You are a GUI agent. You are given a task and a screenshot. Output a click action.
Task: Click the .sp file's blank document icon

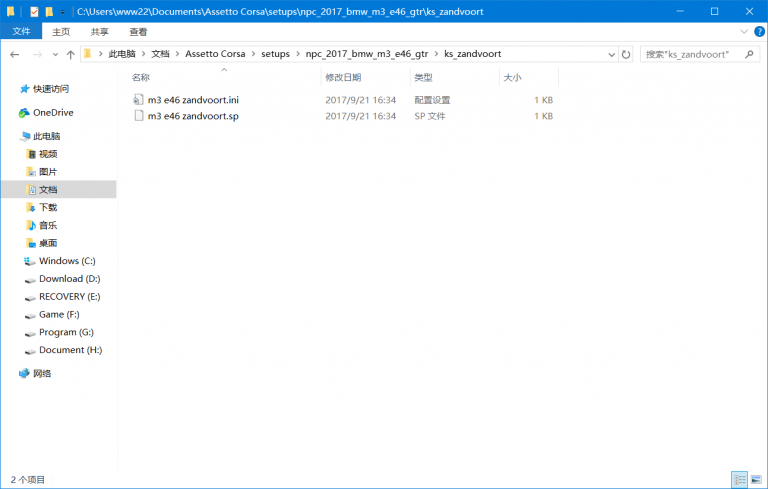[139, 116]
